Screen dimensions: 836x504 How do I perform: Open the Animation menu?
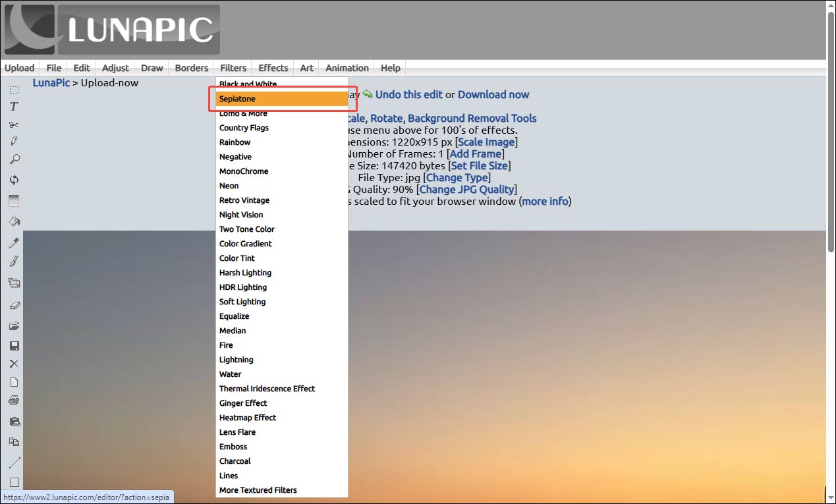[x=347, y=67]
